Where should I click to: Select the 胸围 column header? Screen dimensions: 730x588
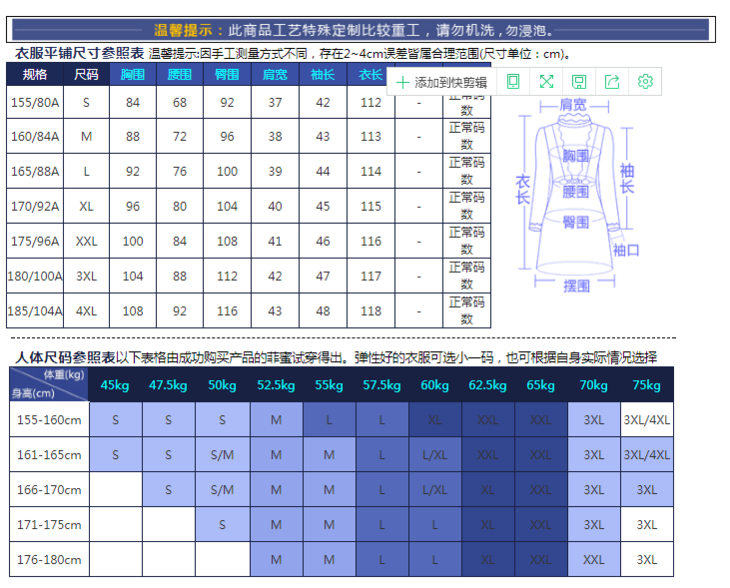(x=133, y=75)
